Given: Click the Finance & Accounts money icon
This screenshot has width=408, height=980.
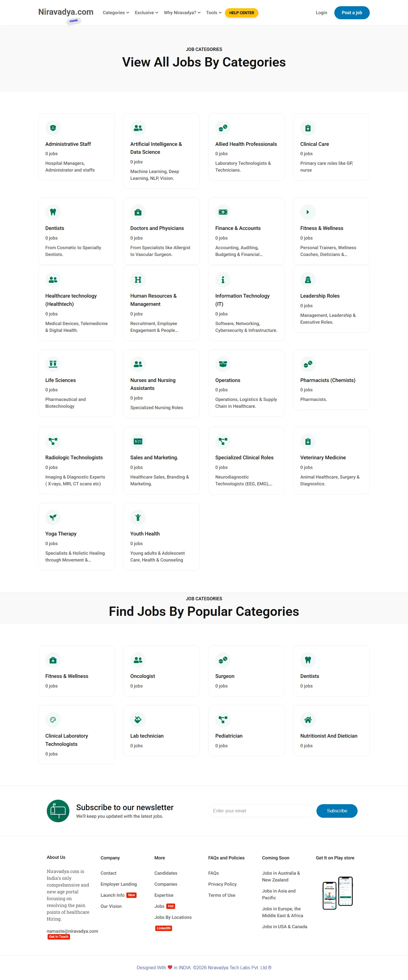Looking at the screenshot, I should (223, 212).
